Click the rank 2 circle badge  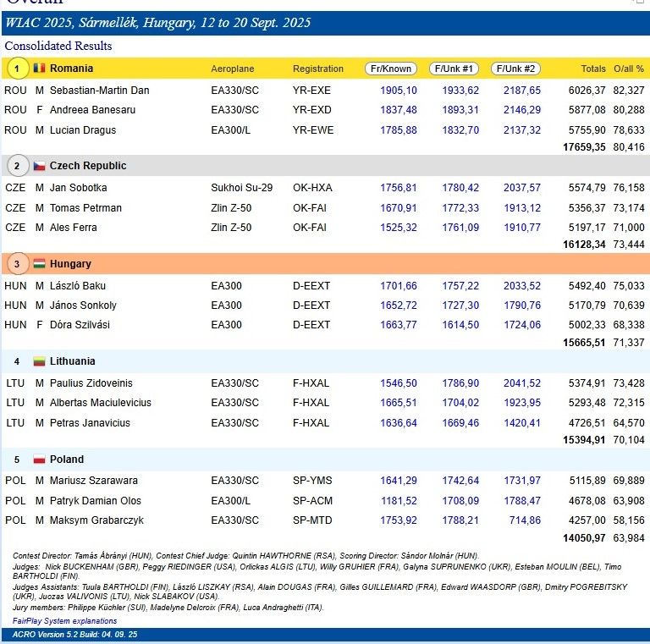16,166
